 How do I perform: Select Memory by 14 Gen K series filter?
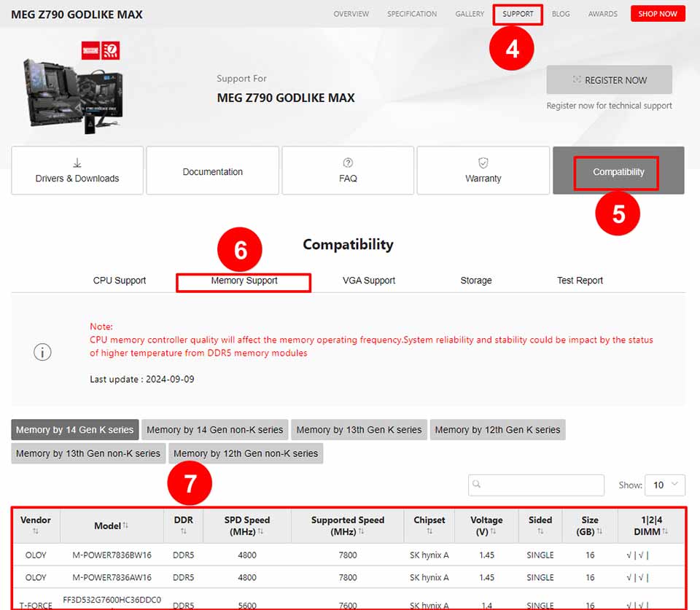[75, 430]
